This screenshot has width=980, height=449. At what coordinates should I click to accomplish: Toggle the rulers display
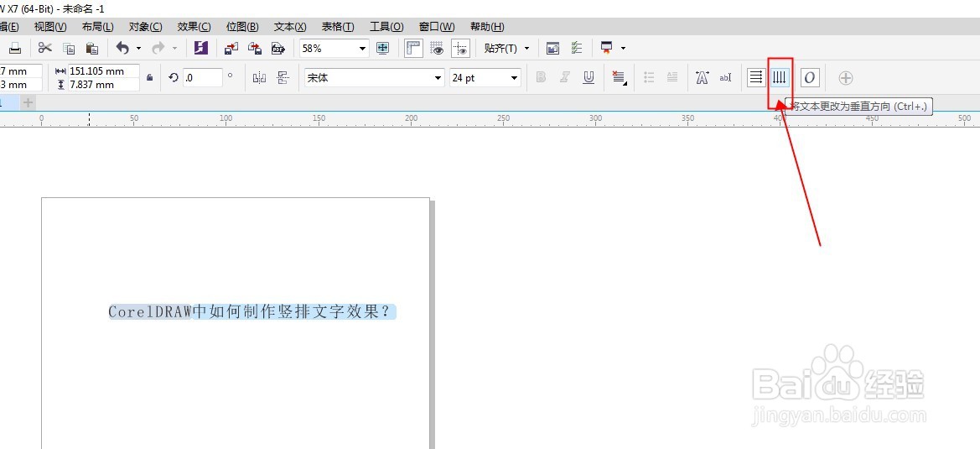pyautogui.click(x=413, y=48)
